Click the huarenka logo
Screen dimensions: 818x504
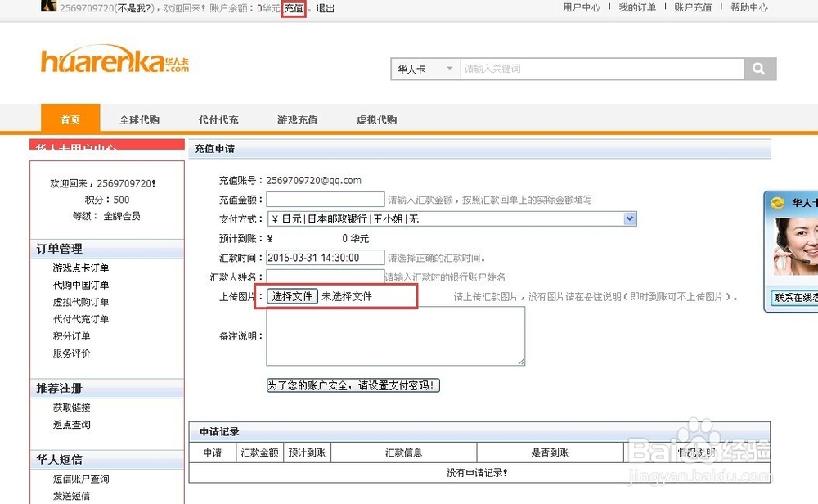click(115, 61)
